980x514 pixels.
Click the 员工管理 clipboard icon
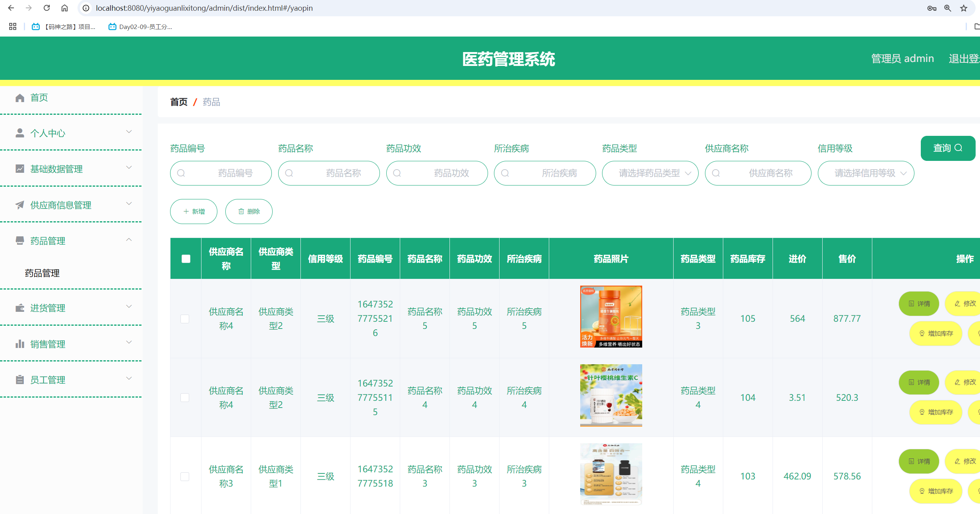19,379
